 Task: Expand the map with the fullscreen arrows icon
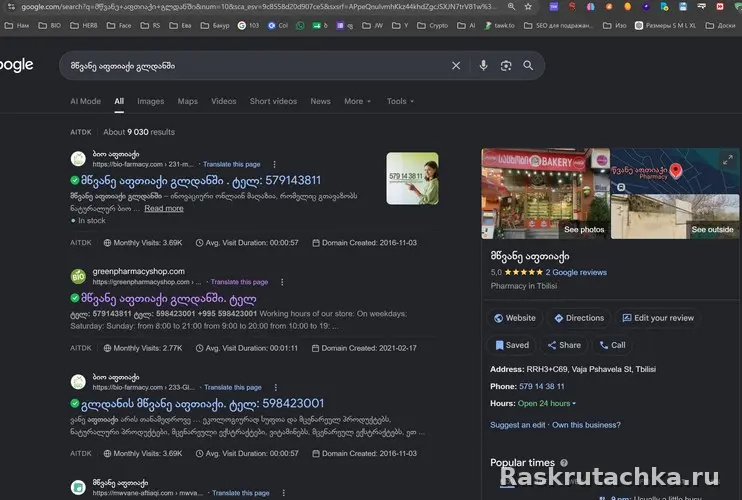tap(727, 160)
